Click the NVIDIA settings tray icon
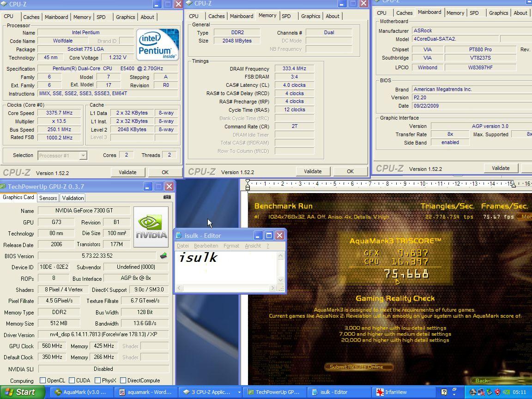 (506, 392)
